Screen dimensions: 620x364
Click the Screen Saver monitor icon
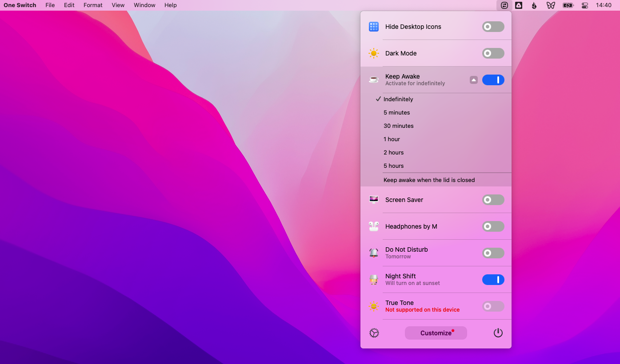(x=374, y=200)
